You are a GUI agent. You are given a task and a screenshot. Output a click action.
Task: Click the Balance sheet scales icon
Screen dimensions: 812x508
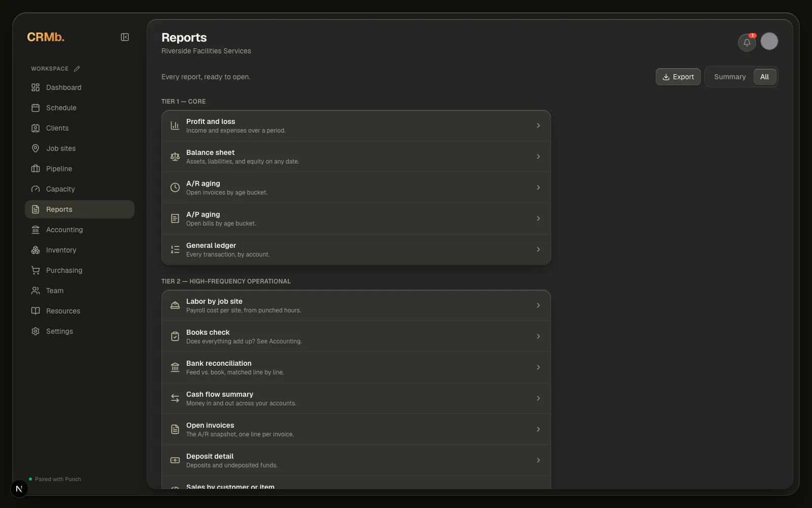175,156
